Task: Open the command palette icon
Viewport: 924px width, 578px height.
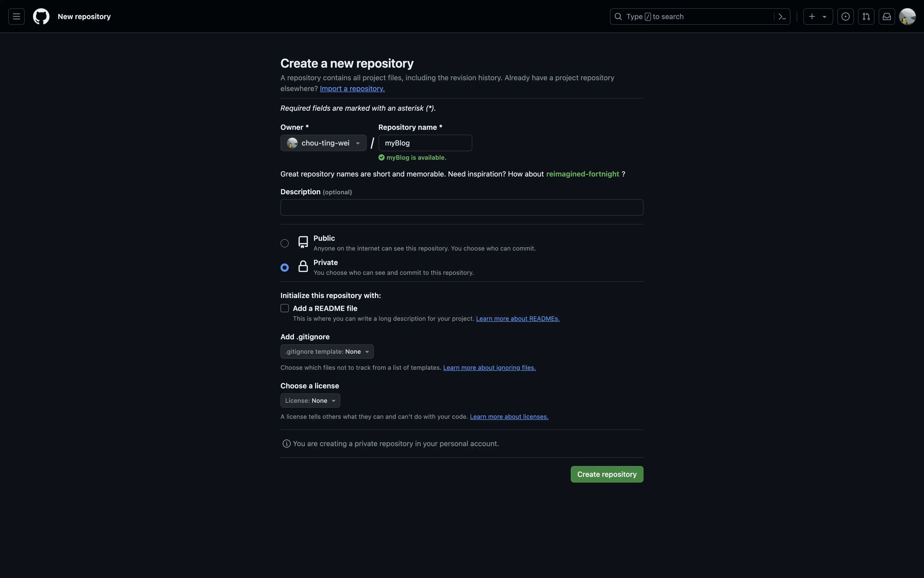Action: [x=782, y=17]
